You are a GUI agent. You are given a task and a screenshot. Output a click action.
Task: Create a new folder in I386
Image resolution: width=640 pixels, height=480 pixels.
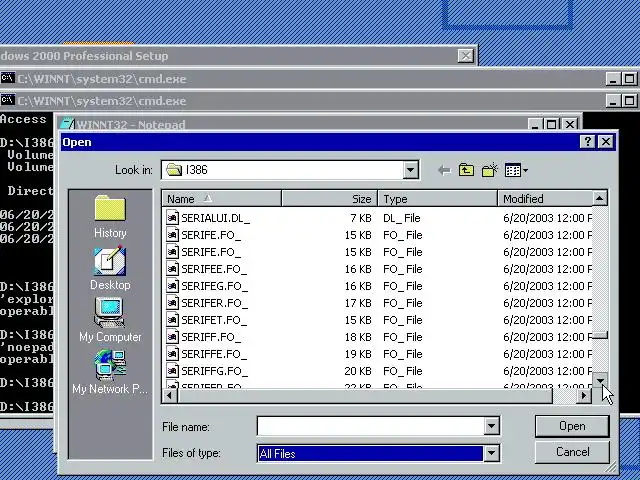489,170
